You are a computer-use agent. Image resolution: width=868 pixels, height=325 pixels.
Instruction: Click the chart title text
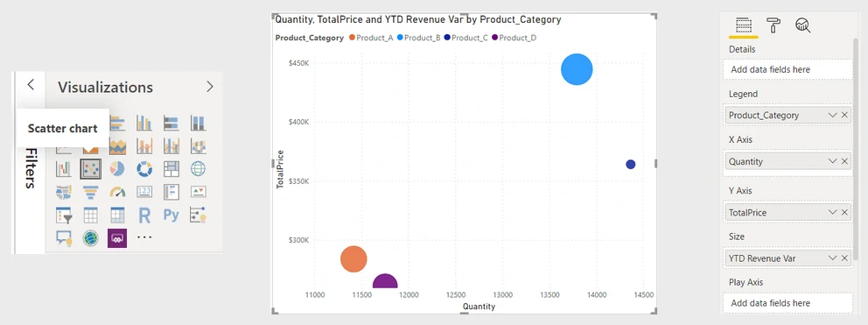coord(418,19)
